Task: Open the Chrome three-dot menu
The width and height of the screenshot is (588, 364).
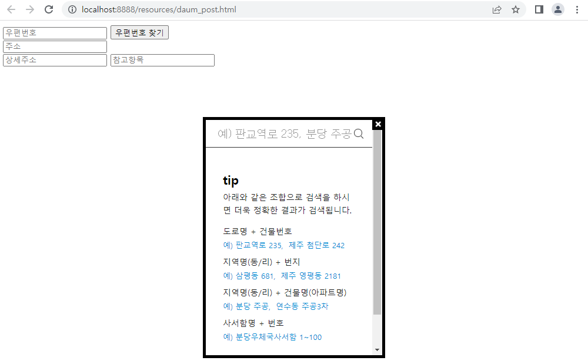Action: click(x=577, y=10)
